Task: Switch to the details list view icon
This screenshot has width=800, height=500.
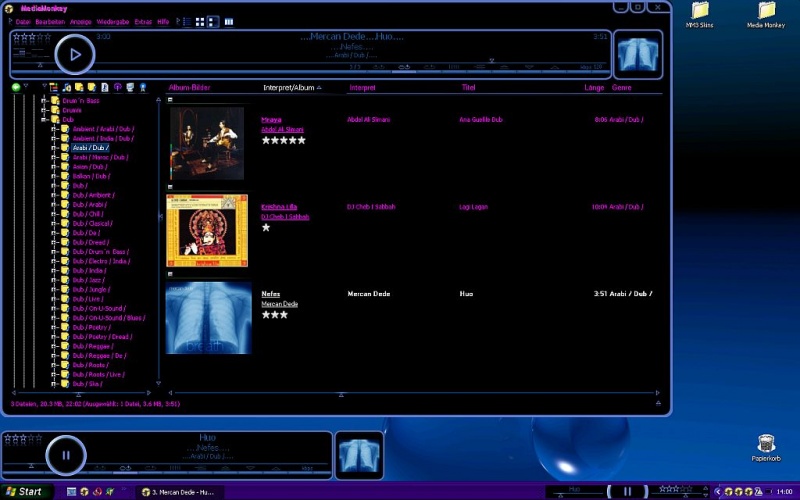Action: point(187,21)
